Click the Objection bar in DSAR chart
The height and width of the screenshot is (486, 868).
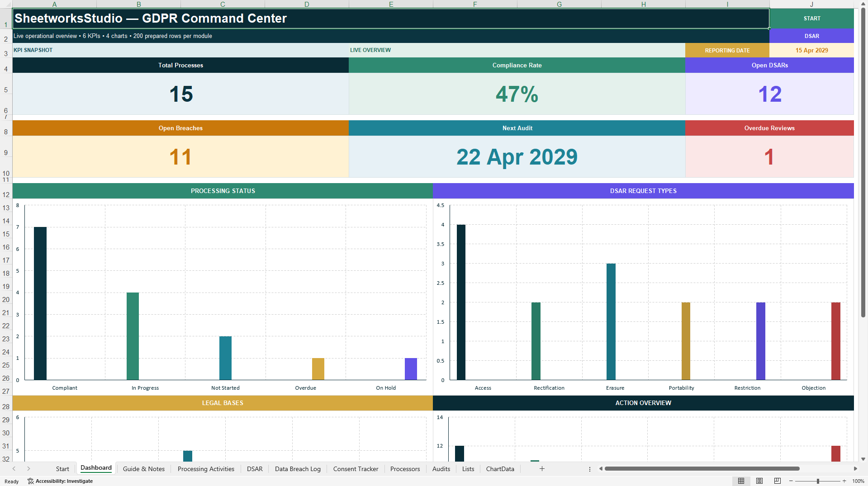[836, 341]
